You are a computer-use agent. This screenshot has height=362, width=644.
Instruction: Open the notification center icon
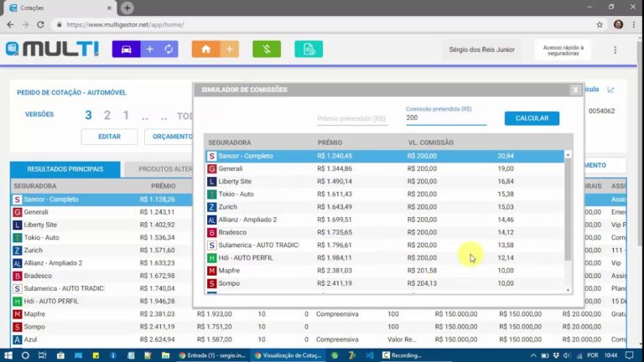coord(630,355)
